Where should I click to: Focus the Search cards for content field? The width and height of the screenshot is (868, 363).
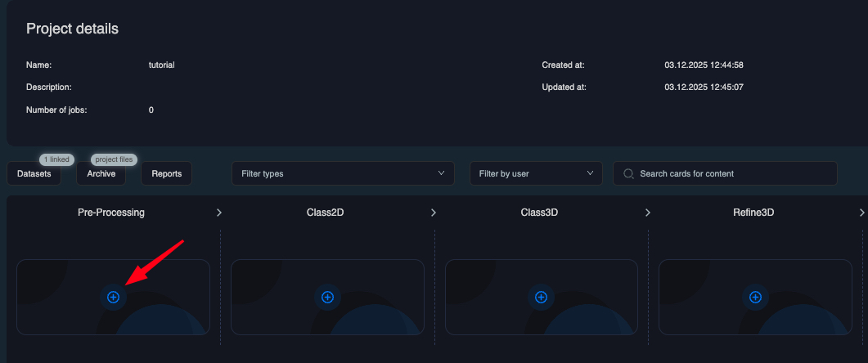coord(732,173)
